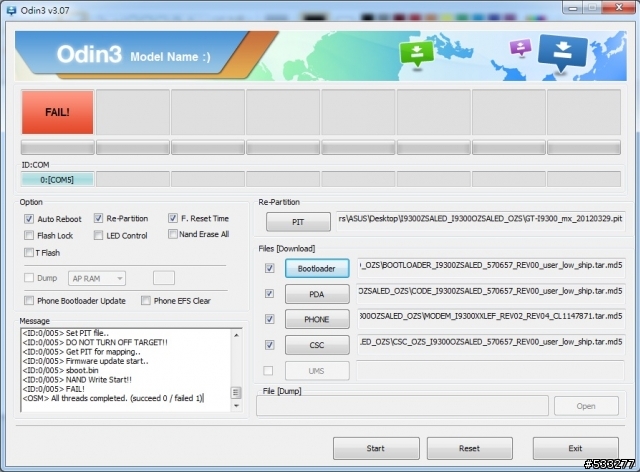Click 'Set PIT file..' log line

[x=66, y=333]
